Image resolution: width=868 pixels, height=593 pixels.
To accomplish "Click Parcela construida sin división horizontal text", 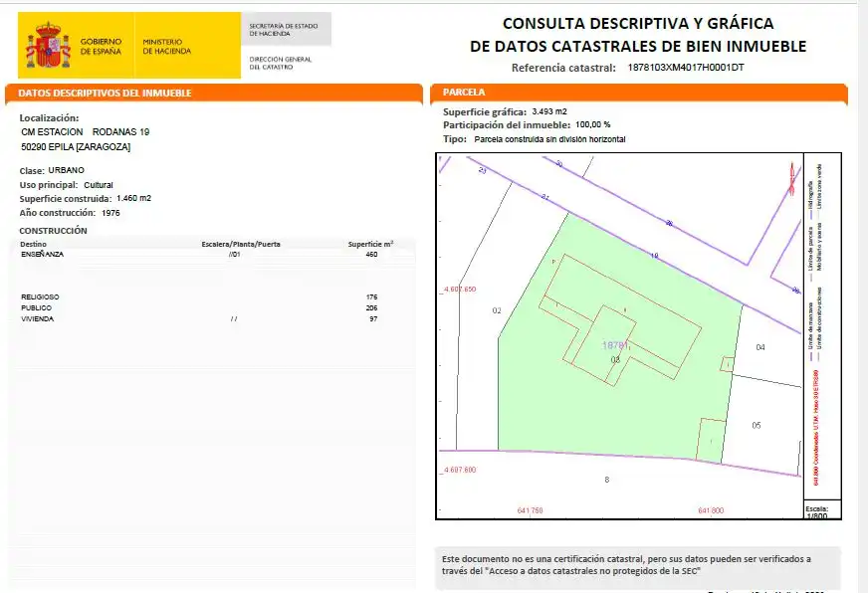I will [549, 139].
